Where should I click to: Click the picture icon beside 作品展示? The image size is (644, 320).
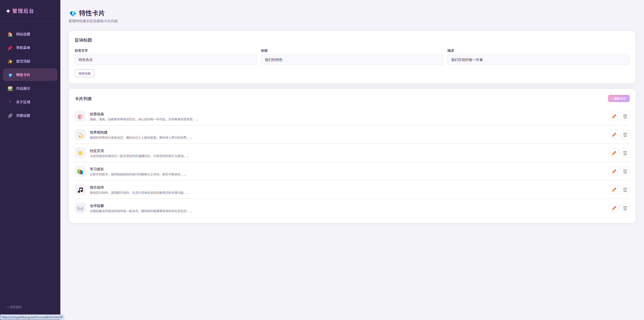coord(10,88)
